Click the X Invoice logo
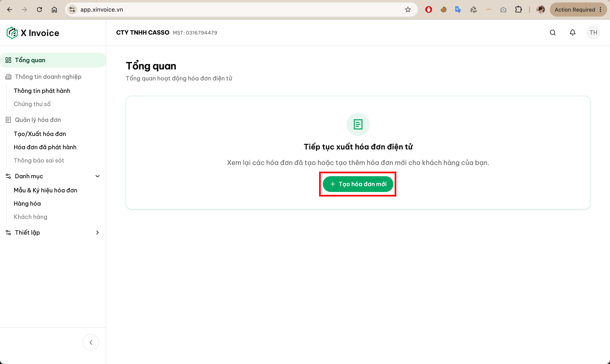The width and height of the screenshot is (610, 364). (x=33, y=33)
